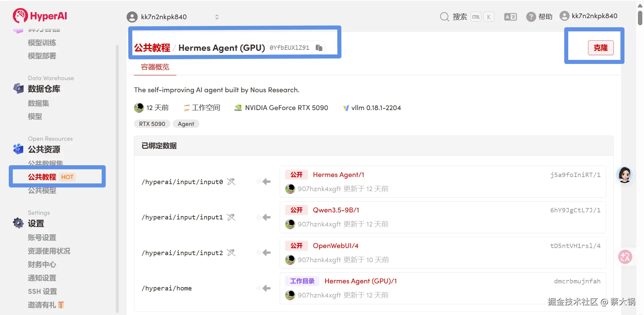Open the Qwen3.5-9B/1 dataset link
Image resolution: width=644 pixels, height=315 pixels.
coord(336,210)
